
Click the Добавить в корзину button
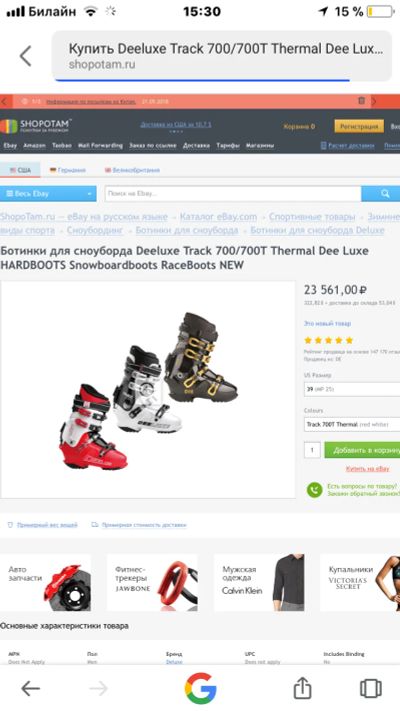click(x=362, y=450)
